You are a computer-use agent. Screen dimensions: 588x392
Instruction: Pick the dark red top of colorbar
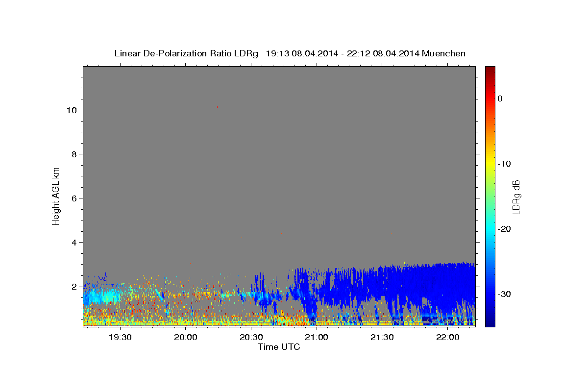pyautogui.click(x=490, y=70)
